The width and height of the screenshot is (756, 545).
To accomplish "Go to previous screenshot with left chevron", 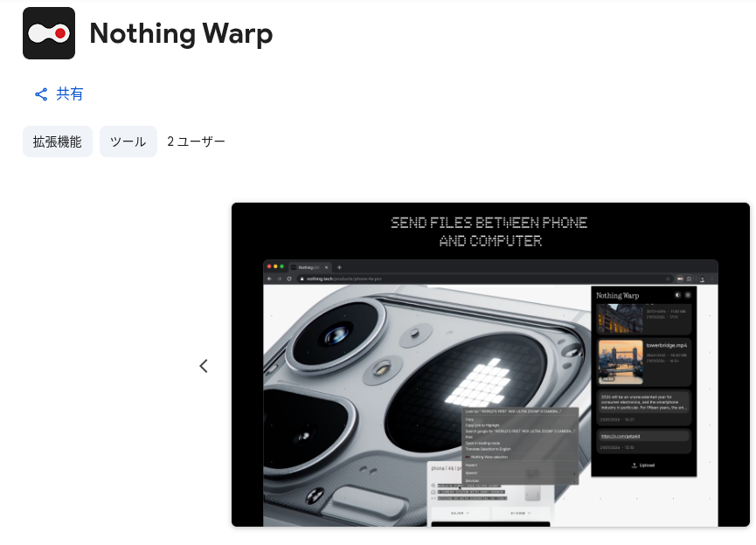I will [x=204, y=366].
